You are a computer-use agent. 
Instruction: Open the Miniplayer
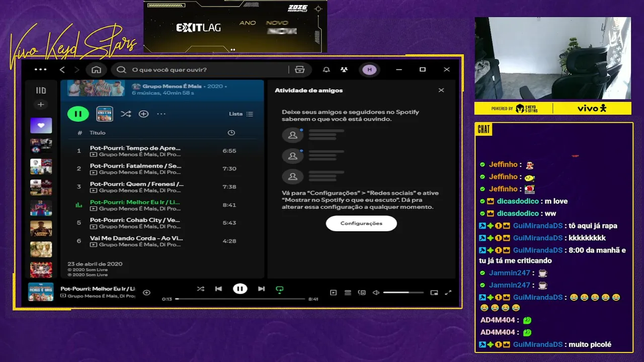coord(434,293)
